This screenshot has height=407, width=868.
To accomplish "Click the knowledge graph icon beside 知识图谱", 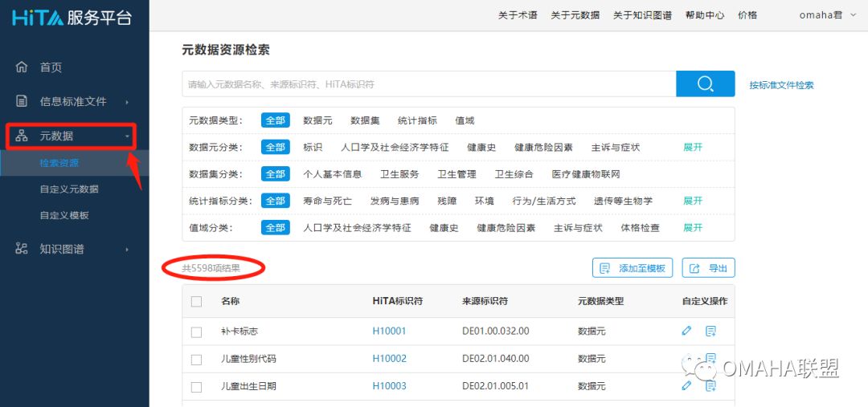I will click(22, 249).
